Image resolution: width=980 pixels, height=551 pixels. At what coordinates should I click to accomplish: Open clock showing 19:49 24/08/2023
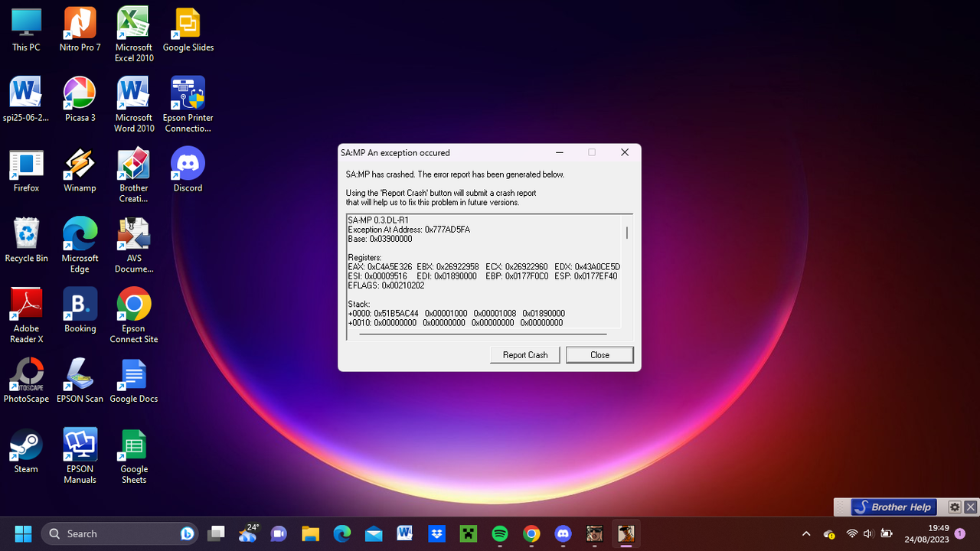pos(926,533)
